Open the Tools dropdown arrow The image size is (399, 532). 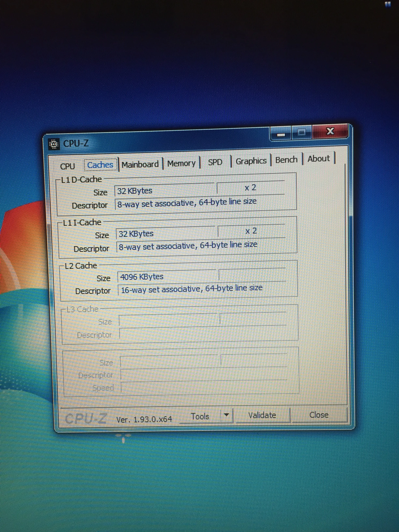click(x=226, y=415)
